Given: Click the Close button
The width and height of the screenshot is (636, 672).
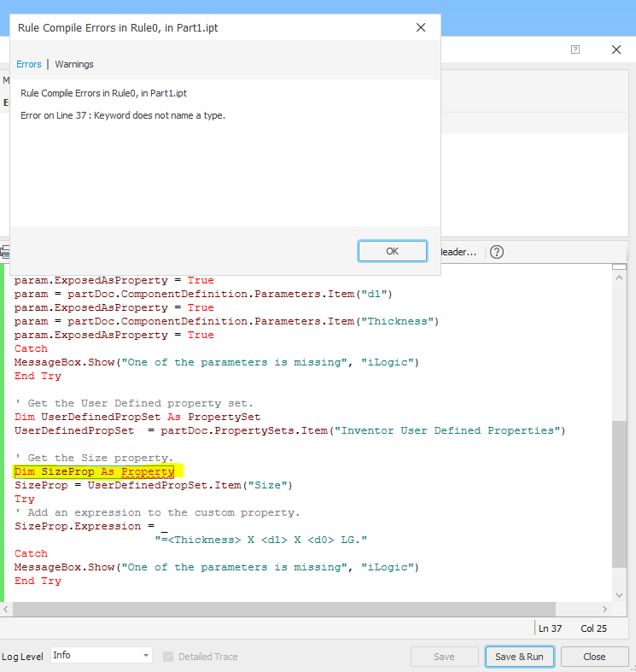Looking at the screenshot, I should 594,657.
